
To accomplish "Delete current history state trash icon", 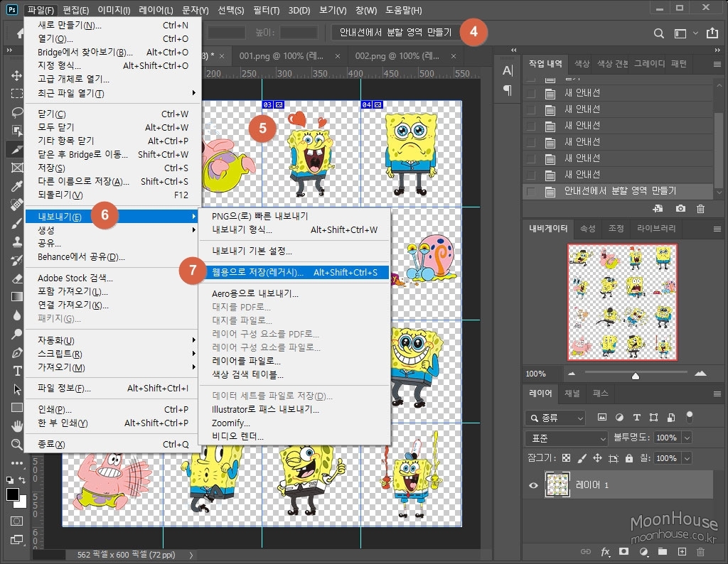I will [x=700, y=209].
